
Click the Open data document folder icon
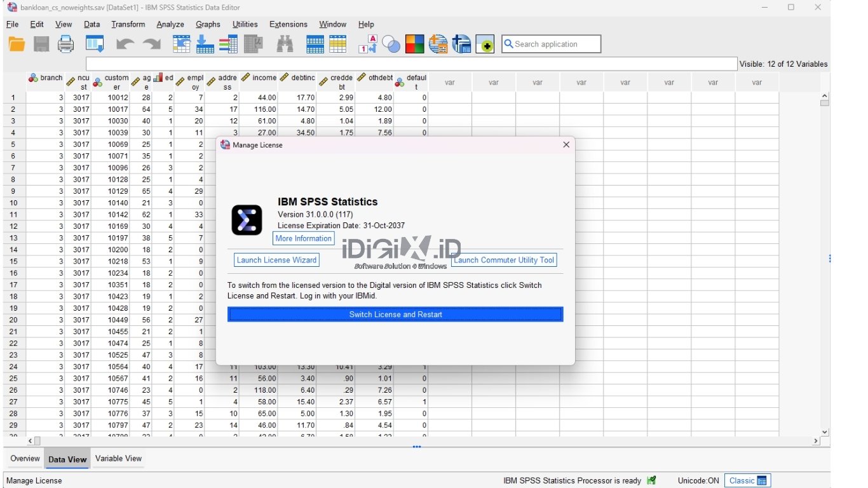pyautogui.click(x=17, y=44)
